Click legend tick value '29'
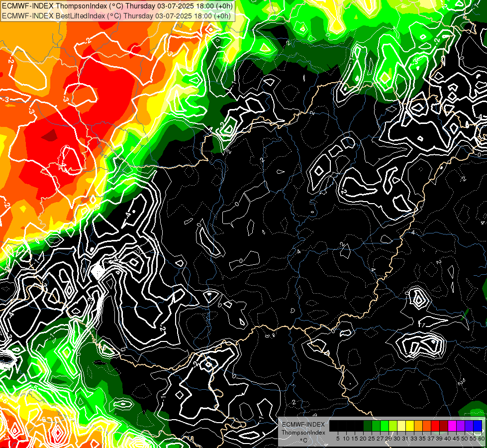This screenshot has height=448, width=487. 389,439
